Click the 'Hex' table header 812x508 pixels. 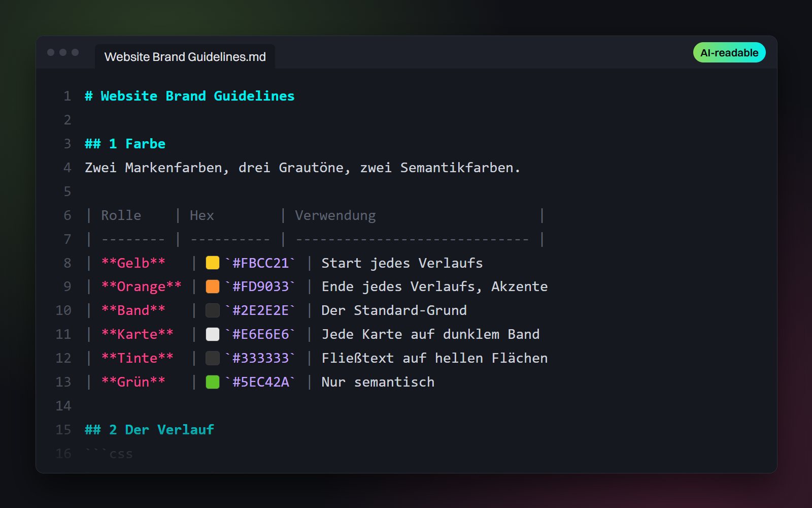(x=202, y=215)
